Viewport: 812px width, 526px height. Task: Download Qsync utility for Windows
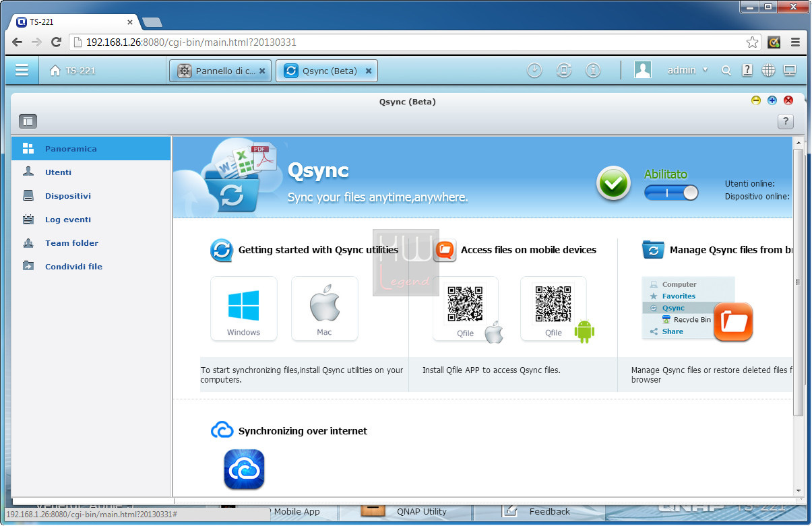click(x=243, y=308)
